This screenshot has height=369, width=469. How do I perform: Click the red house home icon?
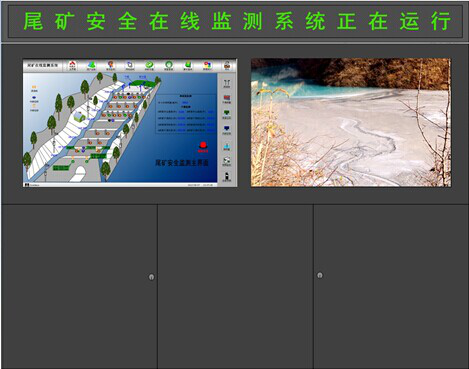point(72,65)
